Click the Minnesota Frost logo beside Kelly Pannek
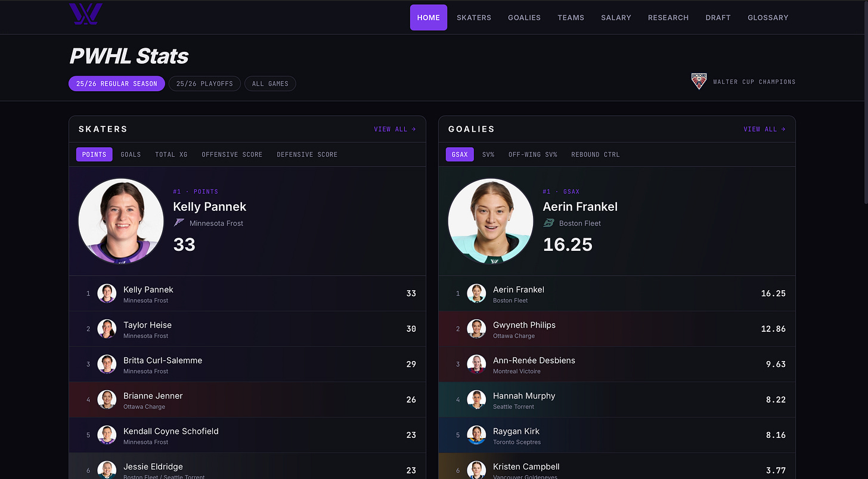Image resolution: width=868 pixels, height=479 pixels. click(x=179, y=223)
